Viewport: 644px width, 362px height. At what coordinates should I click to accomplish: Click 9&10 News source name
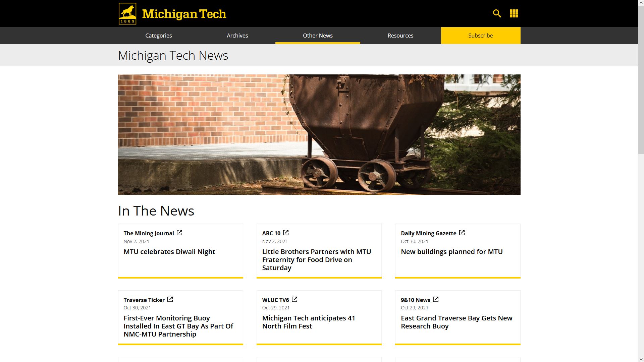[x=416, y=300]
